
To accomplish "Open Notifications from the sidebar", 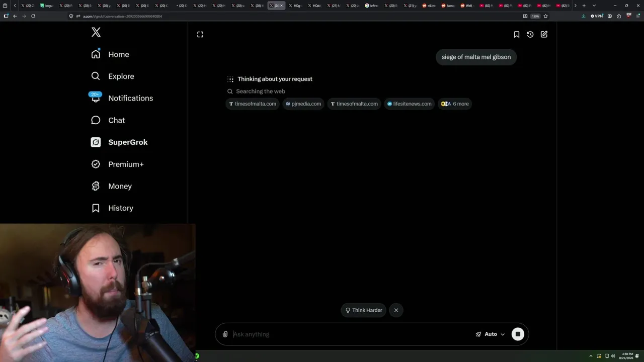I will tap(121, 98).
